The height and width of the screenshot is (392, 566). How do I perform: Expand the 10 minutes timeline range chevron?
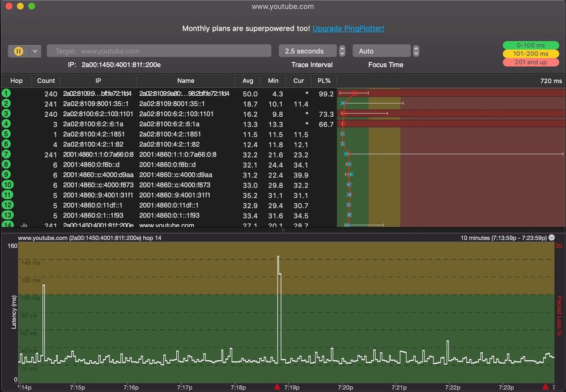(552, 238)
